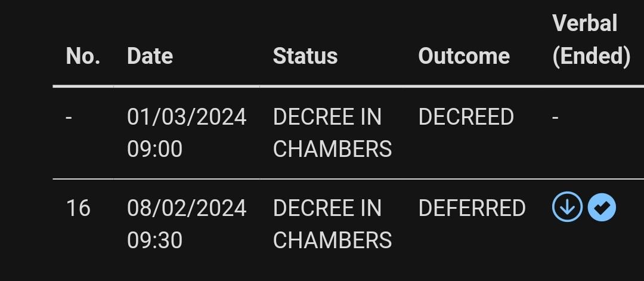Click DECREE IN text beside 01/03/2024
Image resolution: width=644 pixels, height=281 pixels.
(x=327, y=117)
